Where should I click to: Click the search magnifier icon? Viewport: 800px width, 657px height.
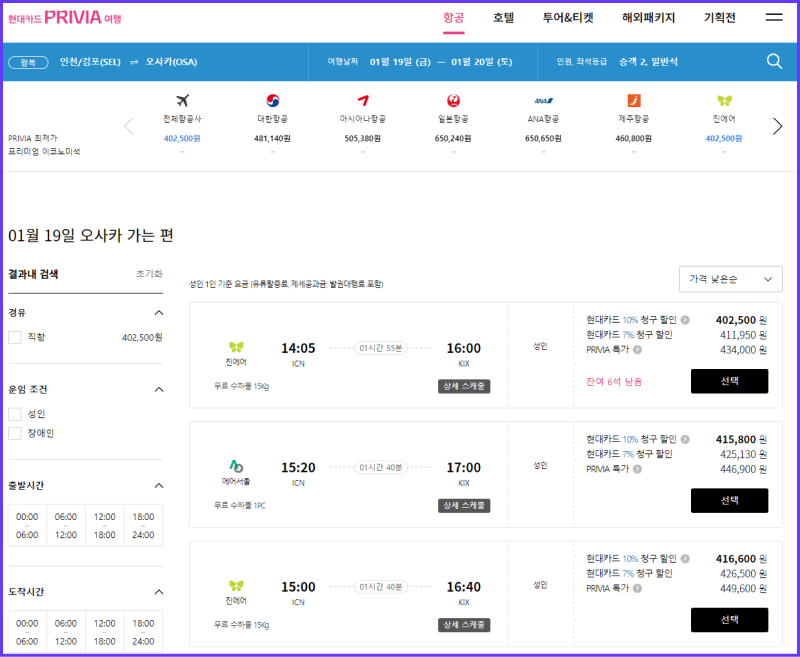(x=774, y=62)
